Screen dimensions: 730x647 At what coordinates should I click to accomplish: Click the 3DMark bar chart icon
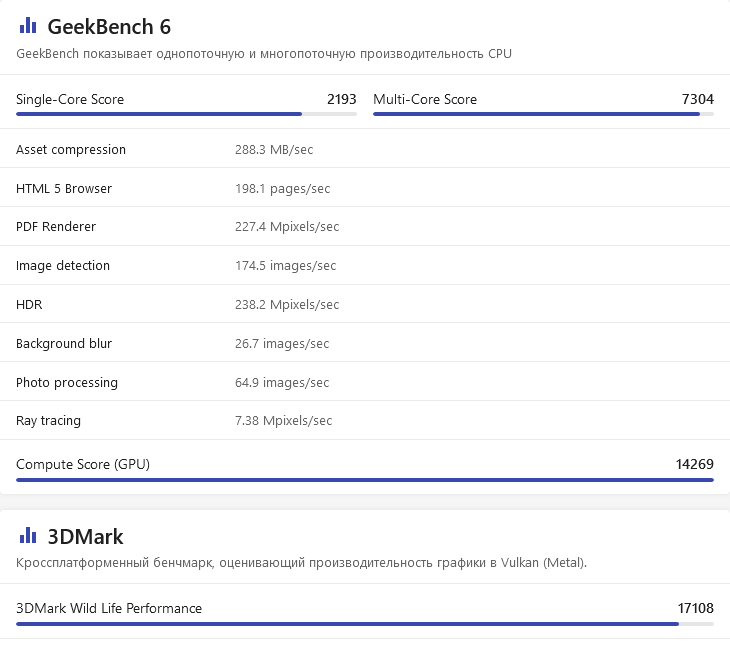click(27, 537)
